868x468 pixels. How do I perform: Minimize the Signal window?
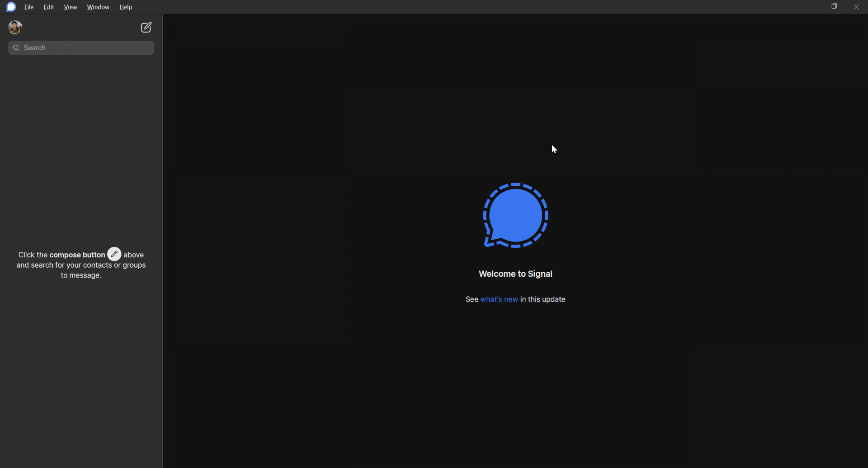click(x=810, y=7)
